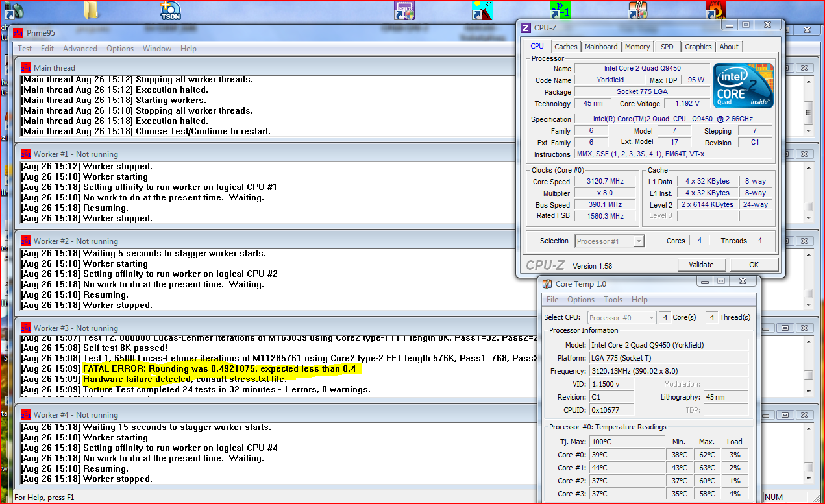
Task: Click the Worker #2 window icon
Action: 26,241
